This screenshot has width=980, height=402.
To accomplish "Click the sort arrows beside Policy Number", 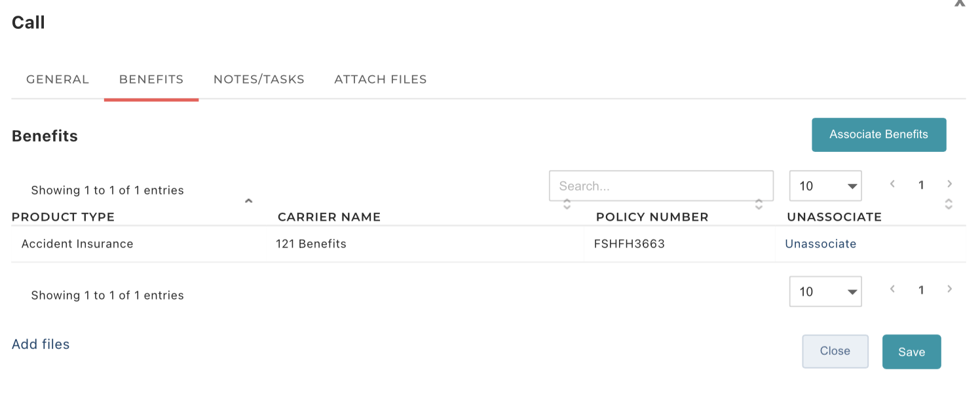I will (x=759, y=204).
